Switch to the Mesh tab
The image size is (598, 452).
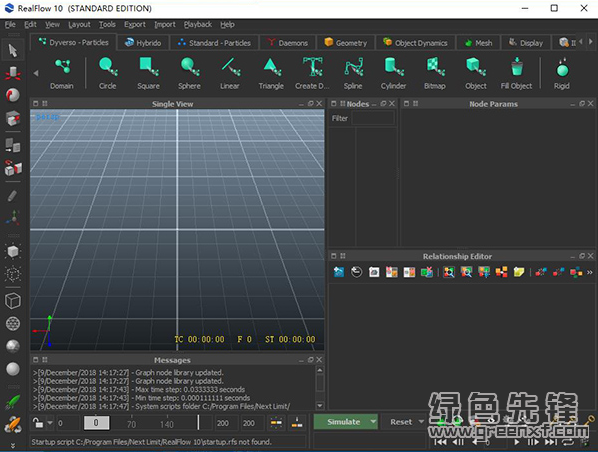point(478,43)
